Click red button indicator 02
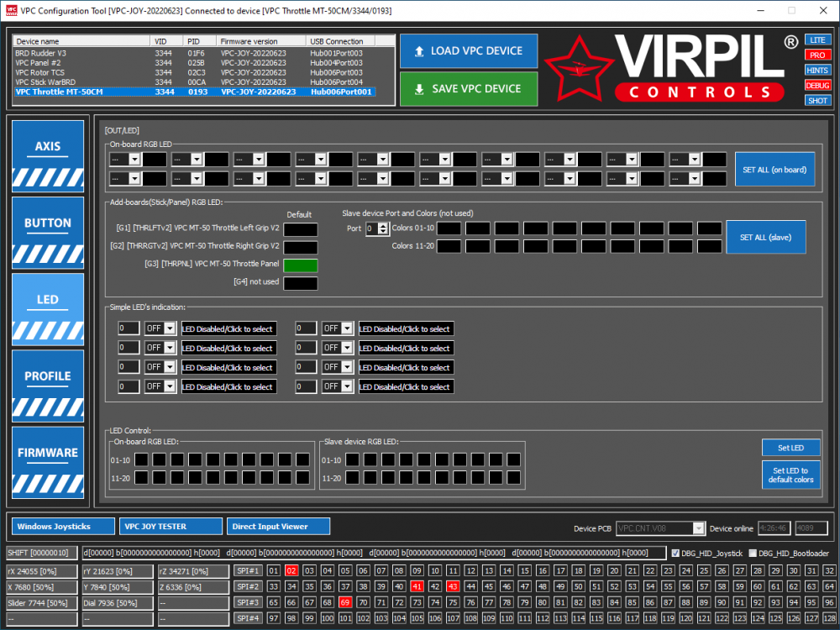The height and width of the screenshot is (630, 840). coord(291,571)
